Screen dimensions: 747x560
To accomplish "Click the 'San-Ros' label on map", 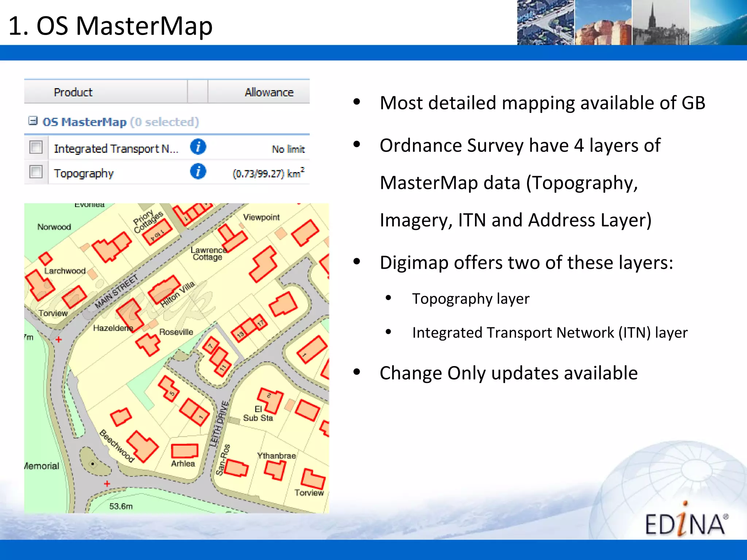I will 223,460.
